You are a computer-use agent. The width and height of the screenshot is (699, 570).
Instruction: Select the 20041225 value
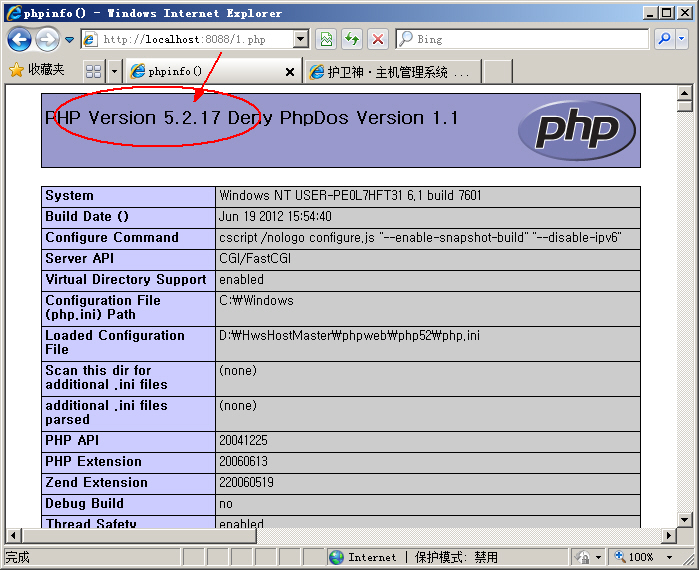click(243, 440)
